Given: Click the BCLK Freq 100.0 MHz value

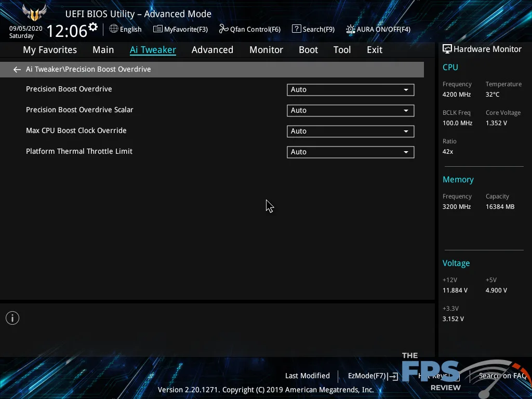Looking at the screenshot, I should tap(457, 123).
